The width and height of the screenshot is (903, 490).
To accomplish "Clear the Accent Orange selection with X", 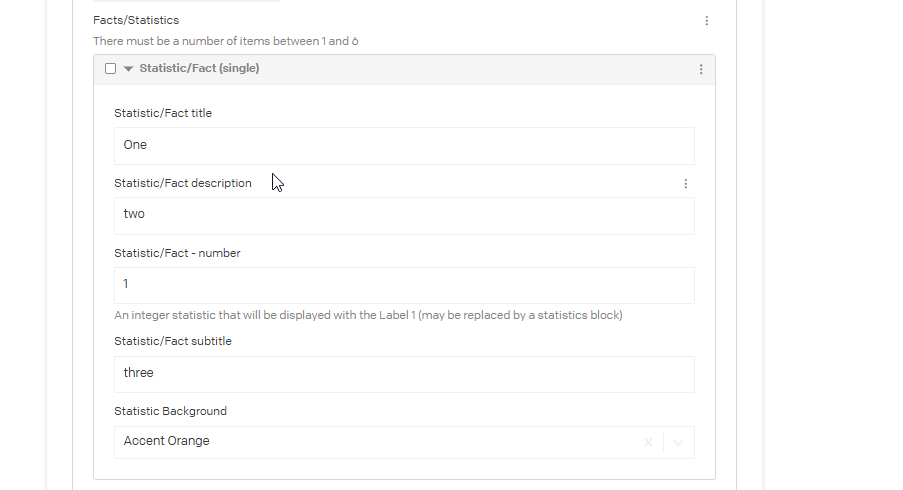I will point(648,442).
